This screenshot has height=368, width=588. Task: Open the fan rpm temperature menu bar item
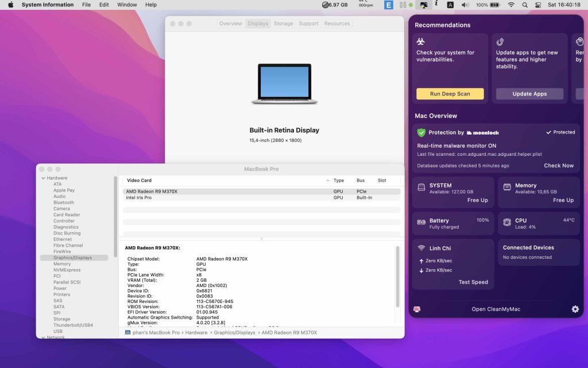[x=366, y=5]
